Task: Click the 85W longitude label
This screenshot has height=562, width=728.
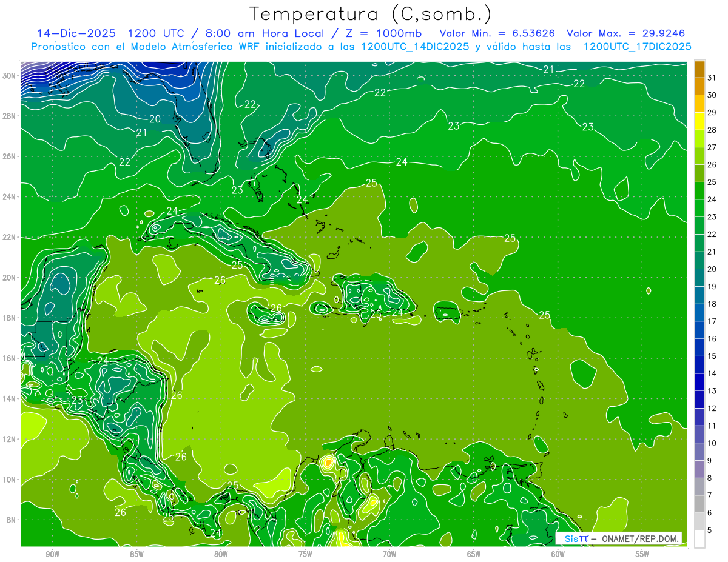Action: (136, 555)
